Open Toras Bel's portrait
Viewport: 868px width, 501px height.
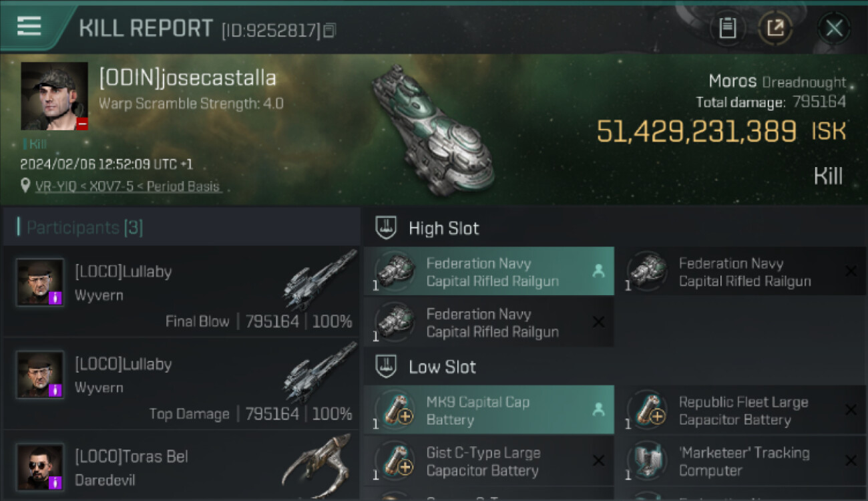tap(40, 467)
